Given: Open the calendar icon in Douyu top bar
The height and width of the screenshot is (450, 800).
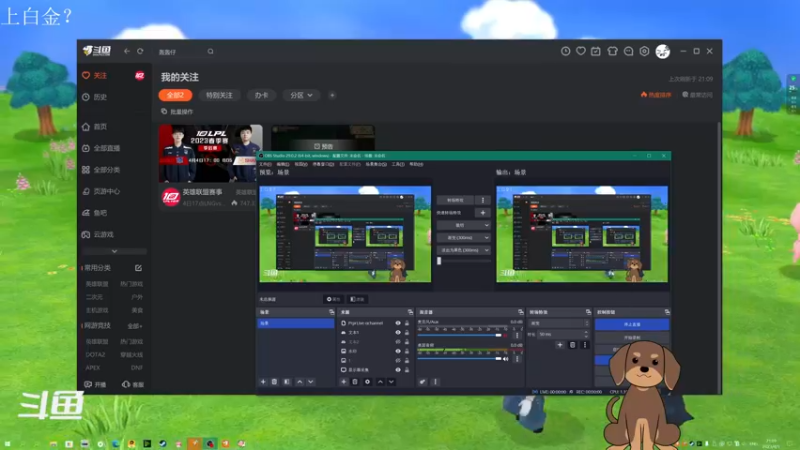Looking at the screenshot, I should [596, 51].
